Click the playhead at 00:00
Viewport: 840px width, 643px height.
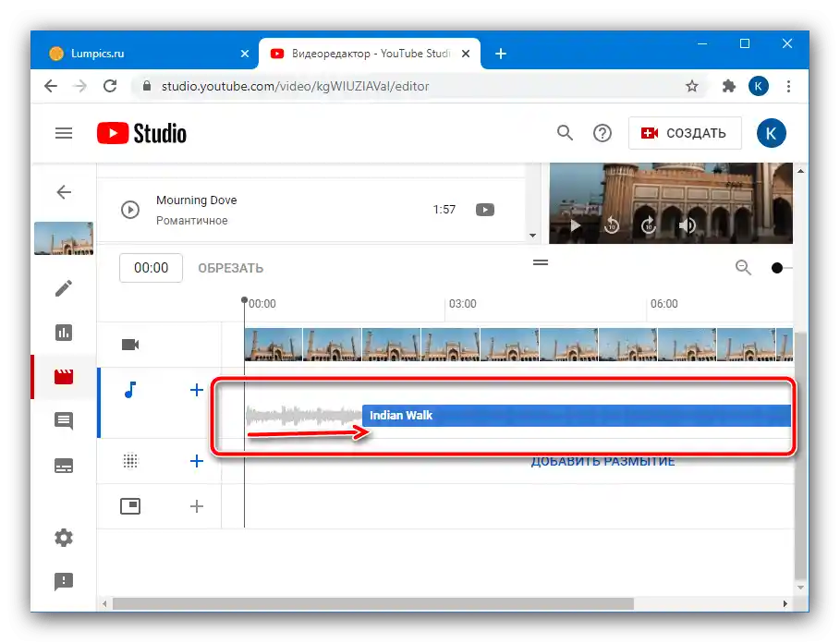244,300
